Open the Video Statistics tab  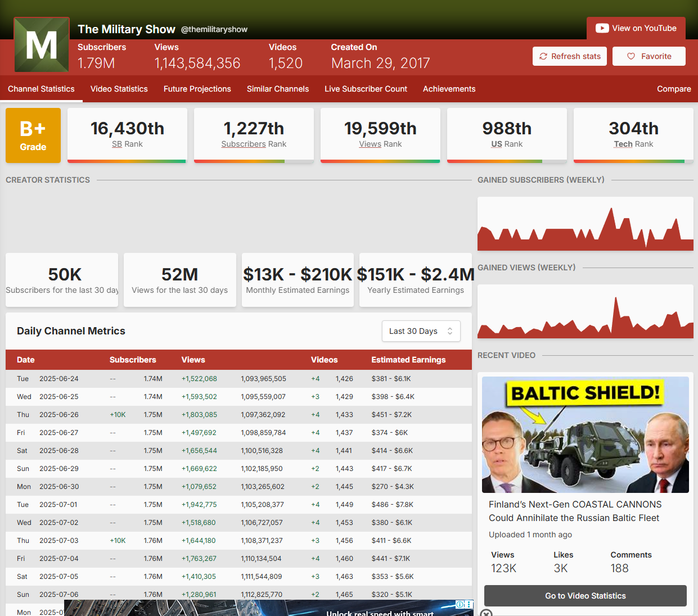click(x=119, y=89)
